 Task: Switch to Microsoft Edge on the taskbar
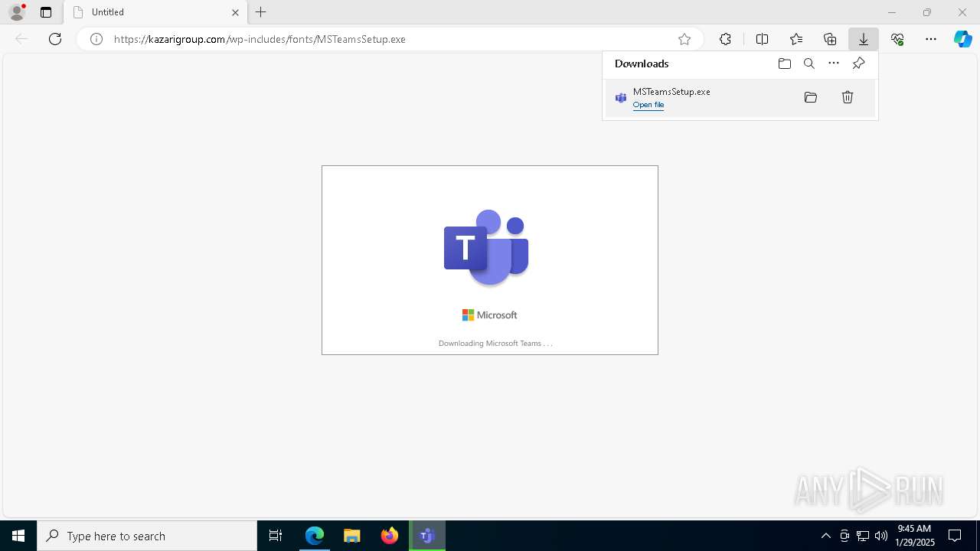click(315, 536)
